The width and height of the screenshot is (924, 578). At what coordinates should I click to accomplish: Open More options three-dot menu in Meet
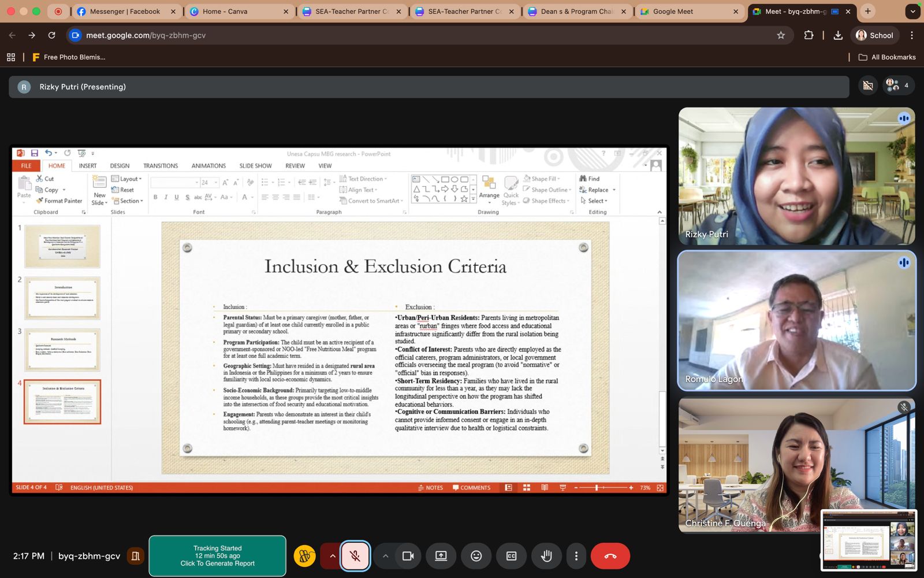pos(576,556)
